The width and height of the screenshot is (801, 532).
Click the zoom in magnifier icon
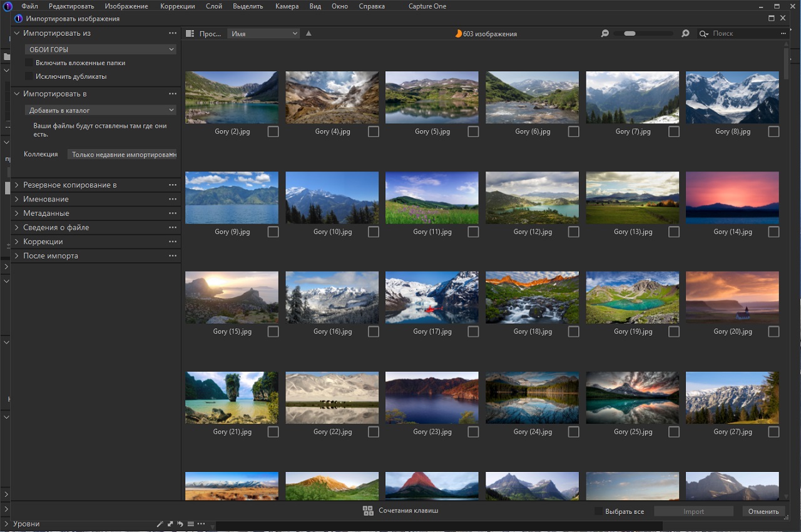click(x=685, y=34)
